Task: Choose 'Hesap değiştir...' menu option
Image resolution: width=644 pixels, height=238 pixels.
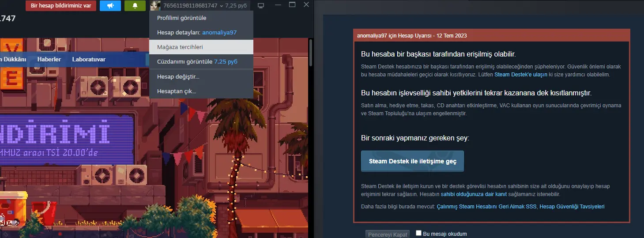Action: [x=201, y=77]
